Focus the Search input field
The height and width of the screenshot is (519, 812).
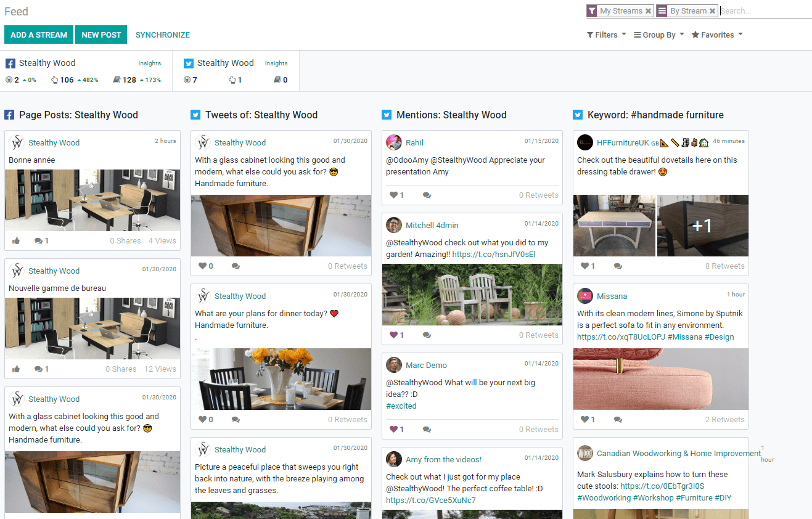pos(765,11)
